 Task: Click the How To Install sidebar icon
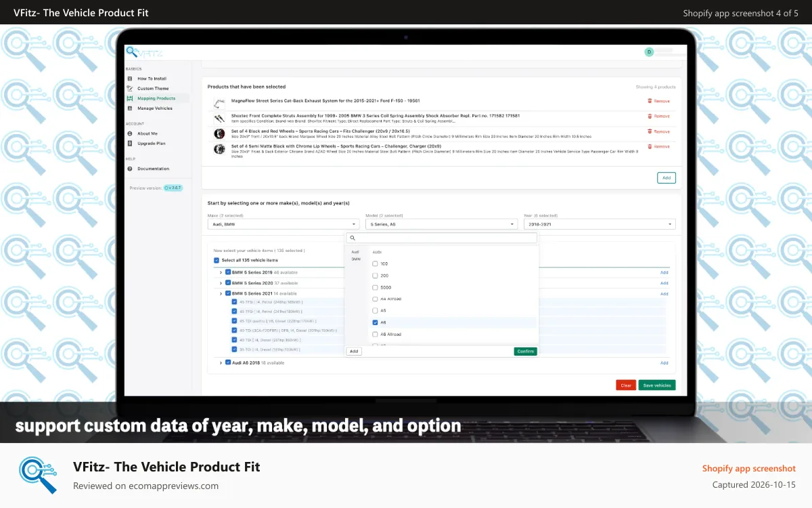(x=130, y=79)
